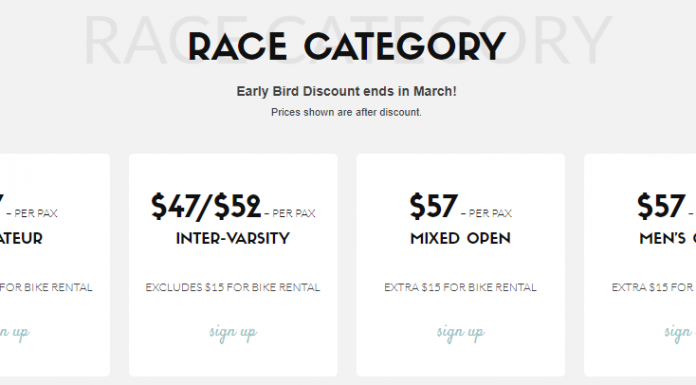Click the $57 price in Men's card
Viewport: 696px width, 385px height.
[661, 206]
